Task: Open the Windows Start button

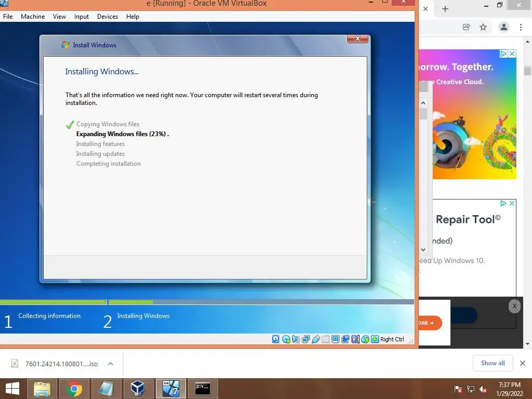Action: pos(12,389)
